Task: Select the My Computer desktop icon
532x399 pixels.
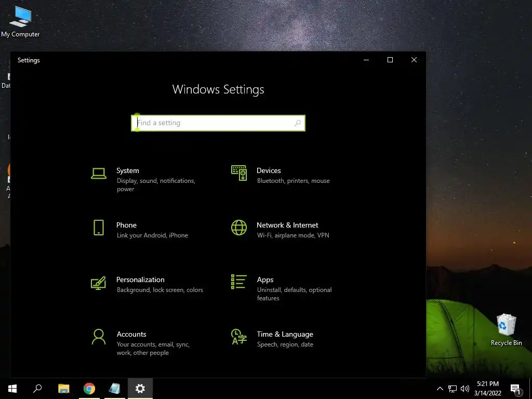Action: (20, 21)
